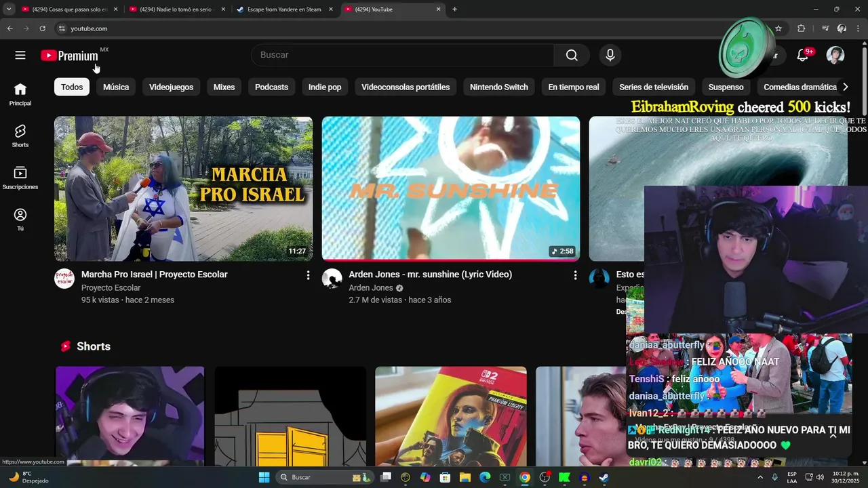868x488 pixels.
Task: Open the tab search dropdown
Action: click(x=9, y=9)
